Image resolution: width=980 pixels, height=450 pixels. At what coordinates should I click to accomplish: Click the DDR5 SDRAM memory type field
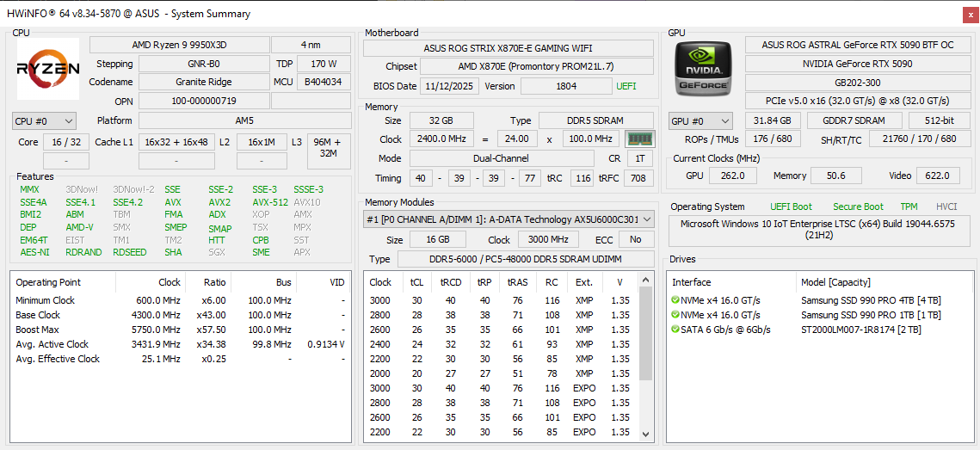[596, 120]
